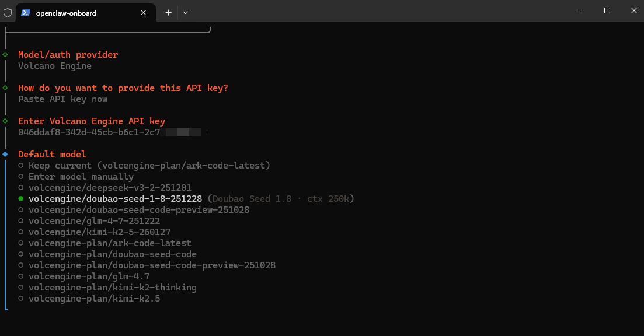This screenshot has height=336, width=644.
Task: Select volcengine-plan/kimi-k2.5 model
Action: pyautogui.click(x=94, y=299)
